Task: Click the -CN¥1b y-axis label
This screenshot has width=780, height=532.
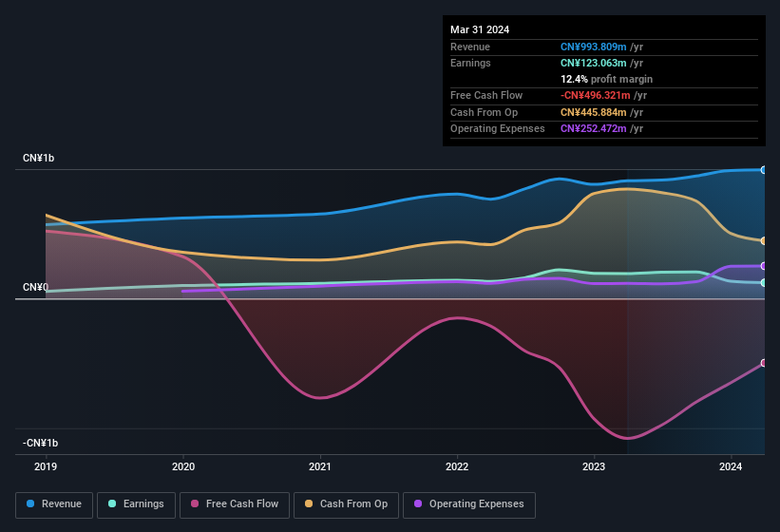Action: point(40,443)
